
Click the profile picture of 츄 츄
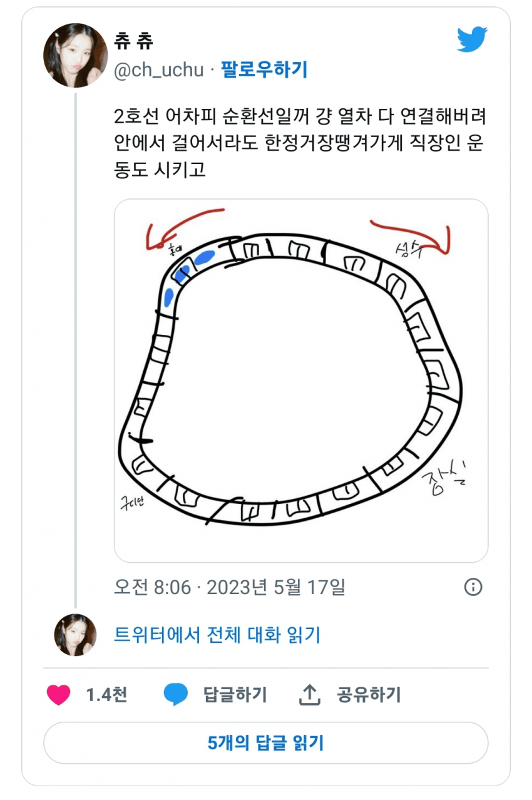75,53
